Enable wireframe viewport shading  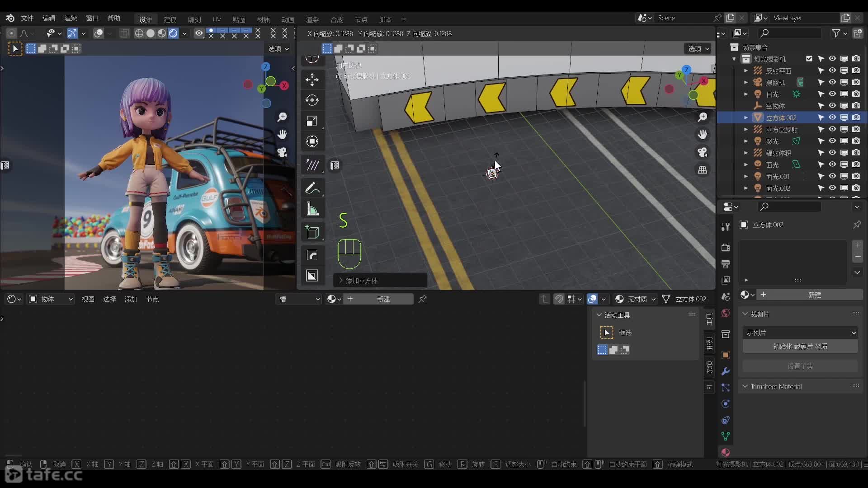[x=139, y=33]
